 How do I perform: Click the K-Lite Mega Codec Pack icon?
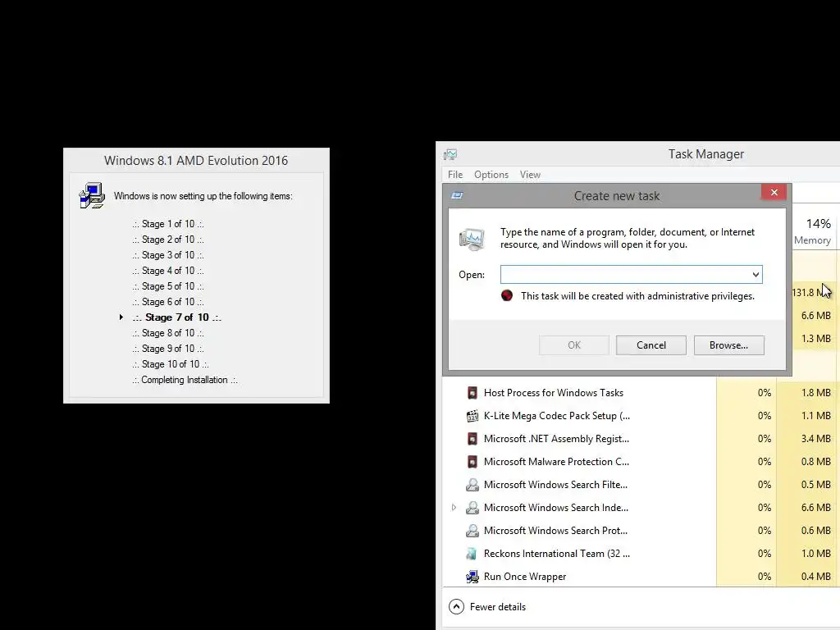tap(472, 416)
